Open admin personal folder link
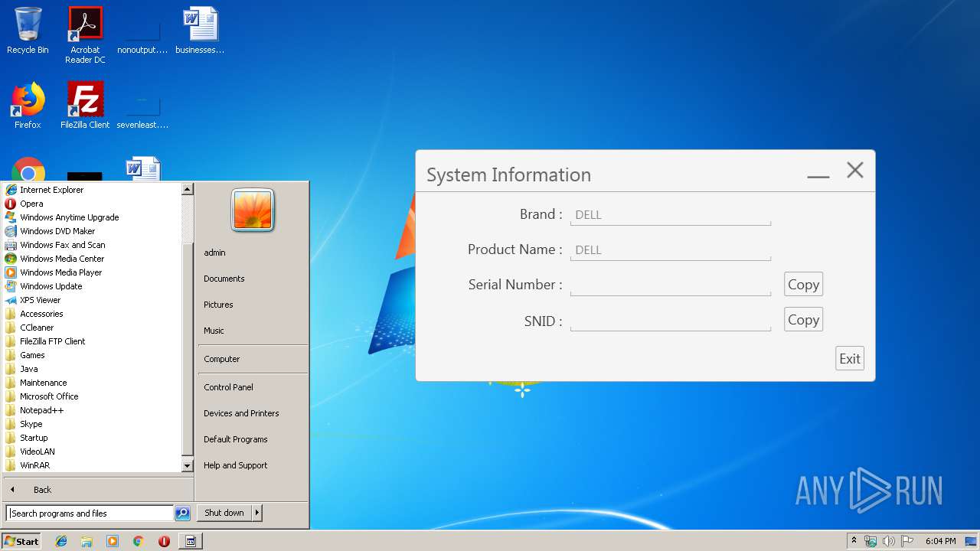 [214, 253]
